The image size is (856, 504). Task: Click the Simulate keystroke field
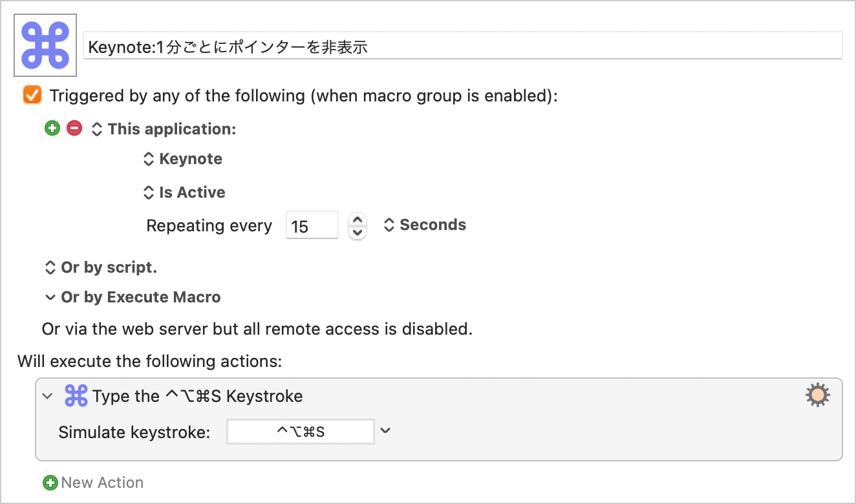pos(301,432)
